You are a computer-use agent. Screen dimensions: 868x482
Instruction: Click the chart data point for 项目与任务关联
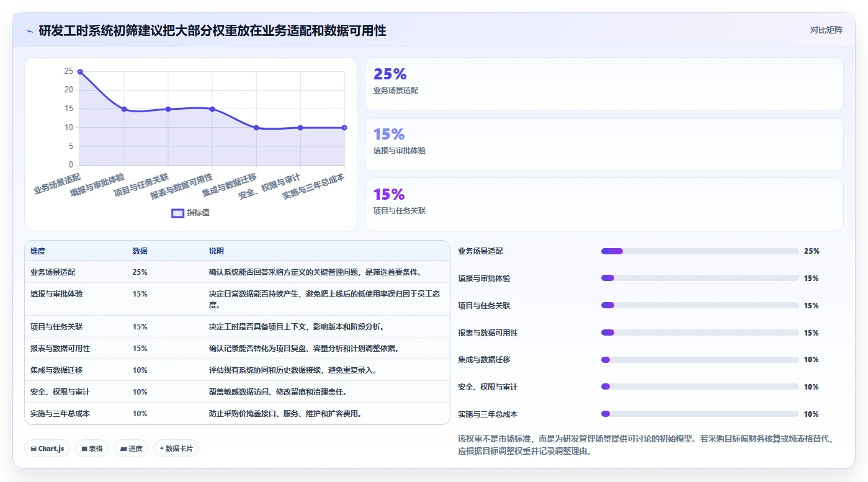point(168,109)
